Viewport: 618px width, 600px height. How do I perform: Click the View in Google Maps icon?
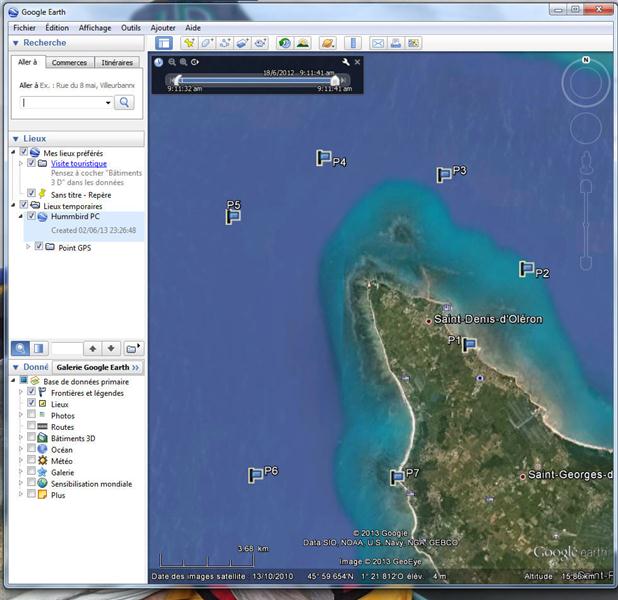coord(413,43)
